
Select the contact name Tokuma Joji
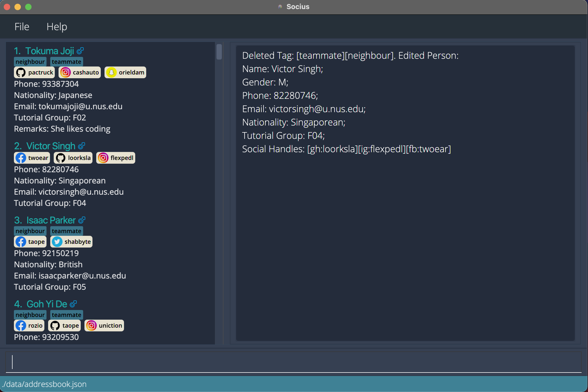coord(50,51)
